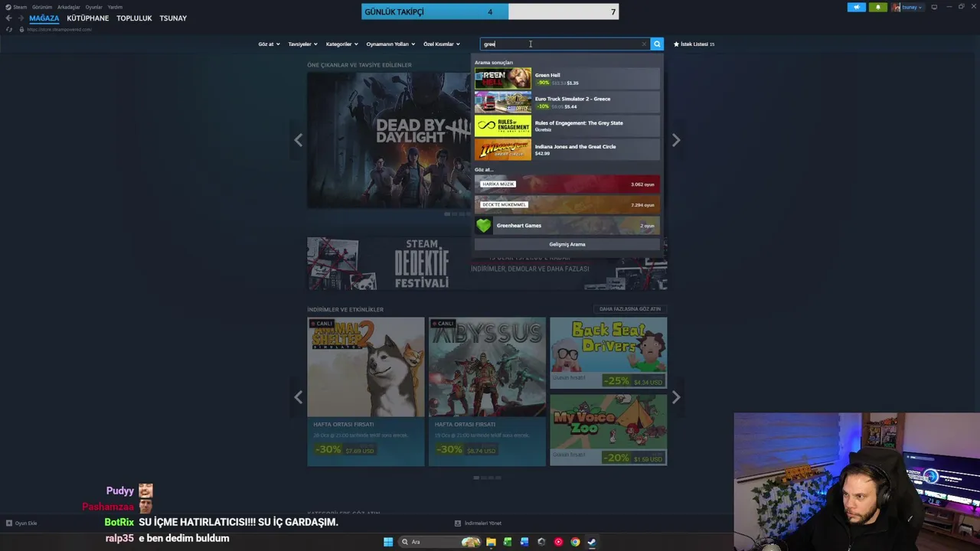Open Windows Start menu
The image size is (980, 551).
click(x=388, y=542)
